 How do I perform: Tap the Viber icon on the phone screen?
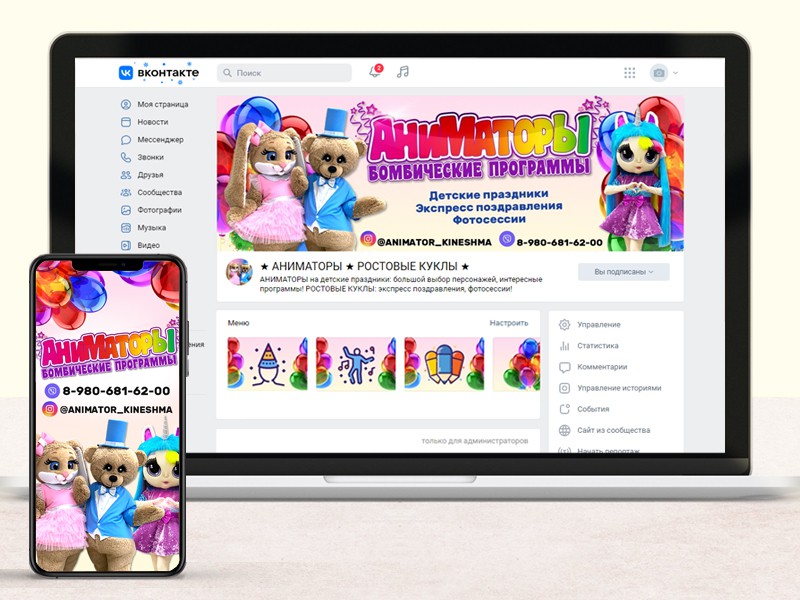(x=52, y=391)
